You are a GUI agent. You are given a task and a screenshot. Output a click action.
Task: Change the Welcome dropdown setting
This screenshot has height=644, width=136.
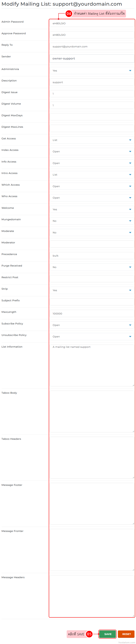(92, 209)
